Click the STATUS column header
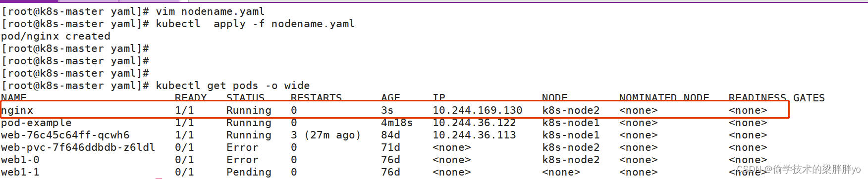This screenshot has height=179, width=868. click(245, 97)
